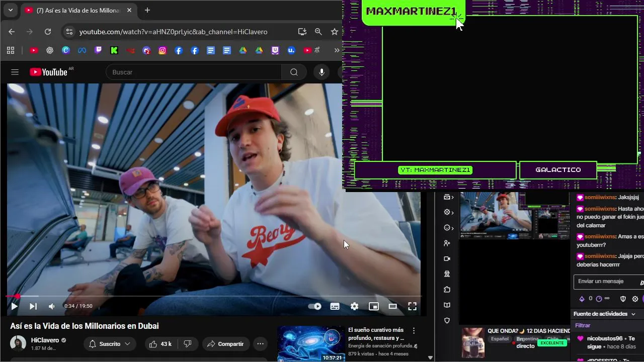Toggle subtitles in the video player
Image resolution: width=644 pixels, height=362 pixels.
coord(335,306)
